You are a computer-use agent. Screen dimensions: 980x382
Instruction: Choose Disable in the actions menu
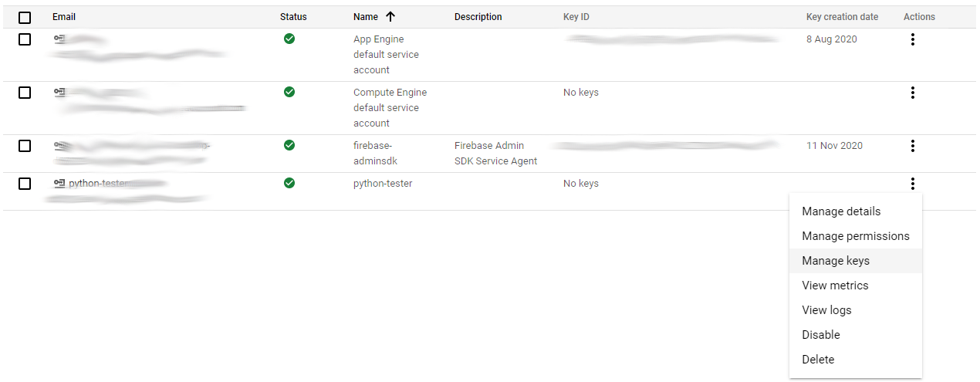pos(856,335)
